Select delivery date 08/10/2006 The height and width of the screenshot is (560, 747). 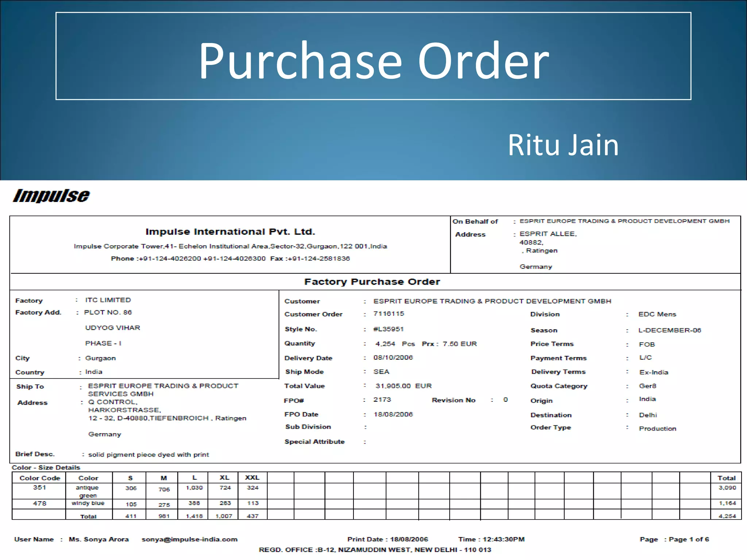[x=393, y=358]
